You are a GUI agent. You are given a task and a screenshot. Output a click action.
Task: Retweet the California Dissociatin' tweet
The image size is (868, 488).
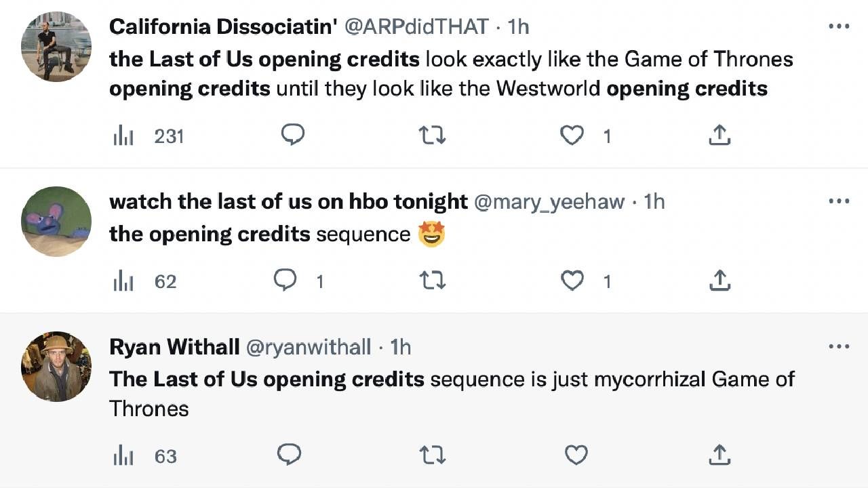[432, 136]
